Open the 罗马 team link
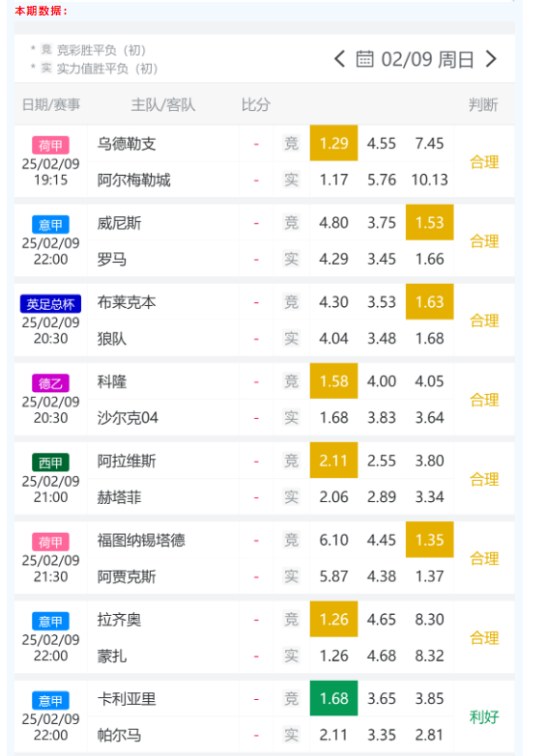The image size is (546, 756). [112, 260]
